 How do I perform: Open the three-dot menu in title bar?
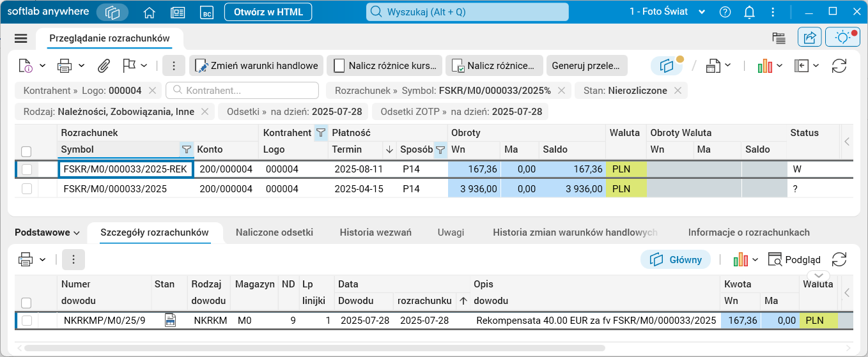[x=774, y=11]
